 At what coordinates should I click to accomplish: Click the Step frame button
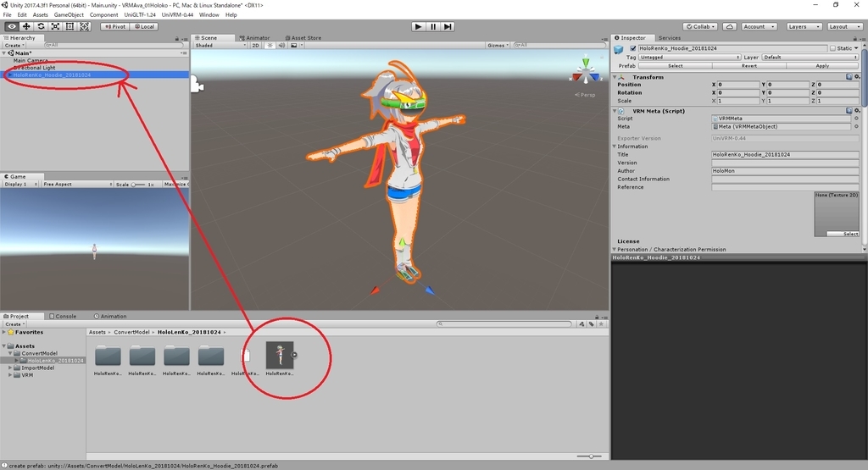tap(448, 26)
